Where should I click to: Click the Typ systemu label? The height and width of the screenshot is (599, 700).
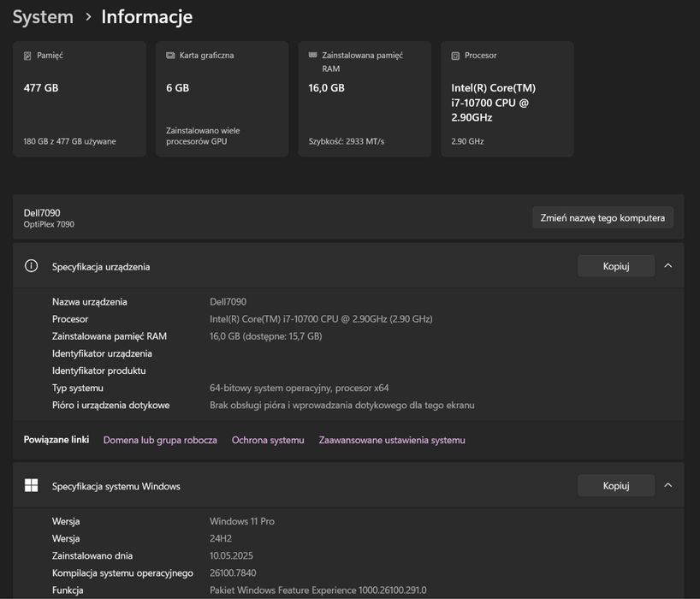78,388
